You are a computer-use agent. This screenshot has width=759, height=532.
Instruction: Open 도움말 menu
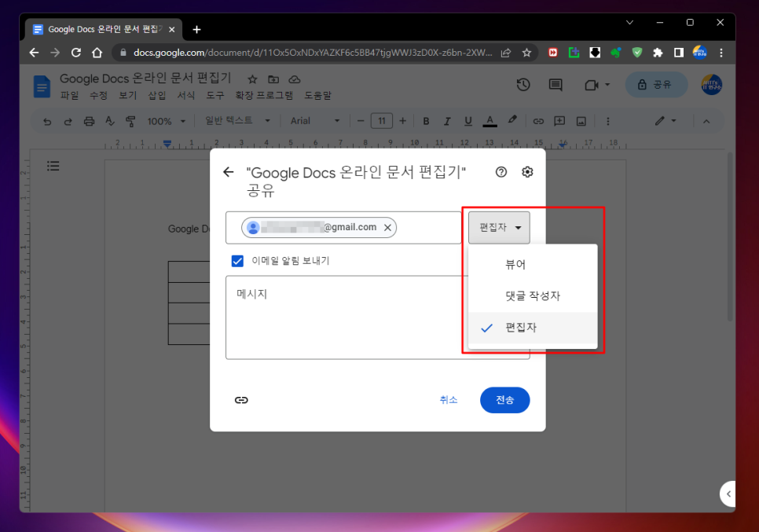coord(317,95)
